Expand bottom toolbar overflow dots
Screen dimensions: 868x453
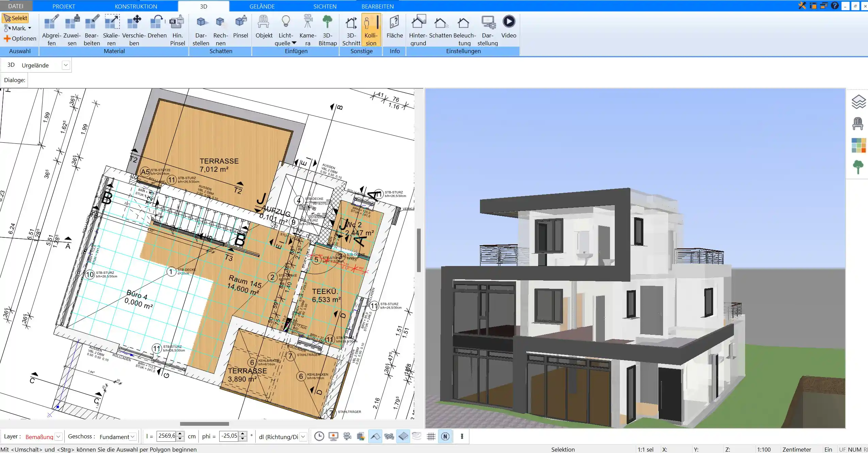pos(462,436)
